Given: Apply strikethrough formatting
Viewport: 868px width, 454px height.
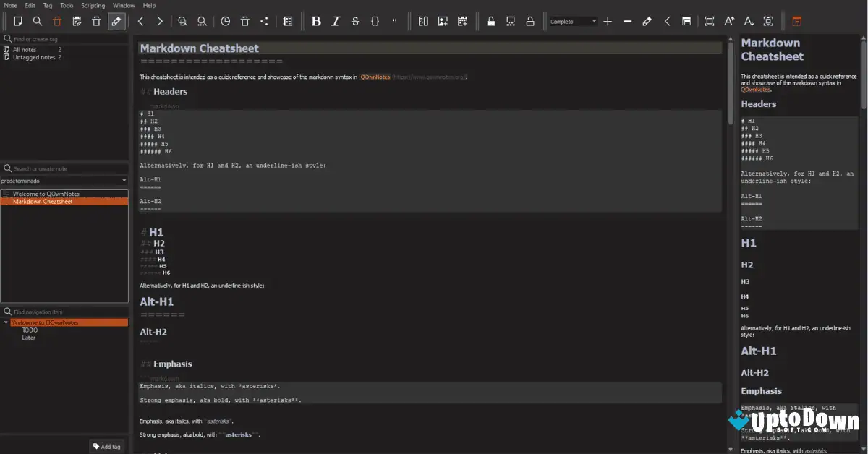Looking at the screenshot, I should point(355,21).
